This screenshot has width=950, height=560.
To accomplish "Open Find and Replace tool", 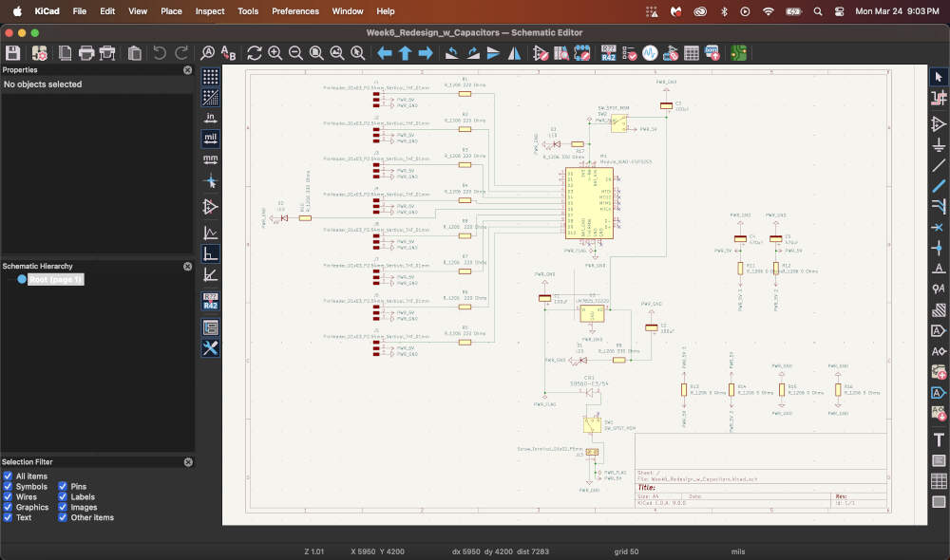I will click(228, 53).
